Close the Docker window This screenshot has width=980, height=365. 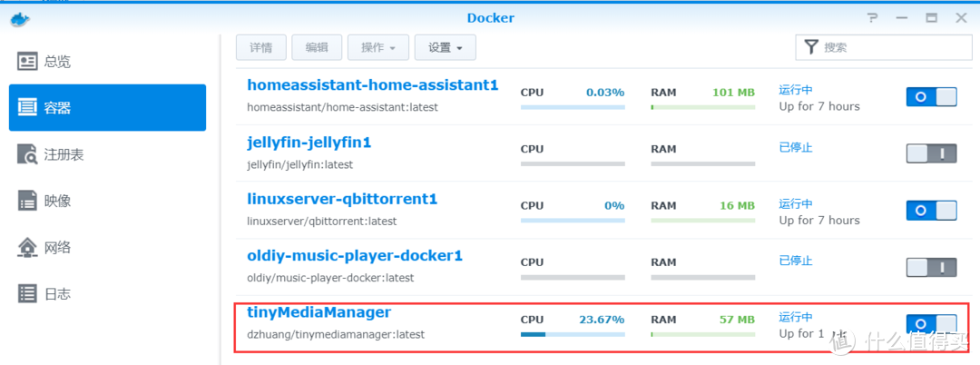pyautogui.click(x=961, y=18)
